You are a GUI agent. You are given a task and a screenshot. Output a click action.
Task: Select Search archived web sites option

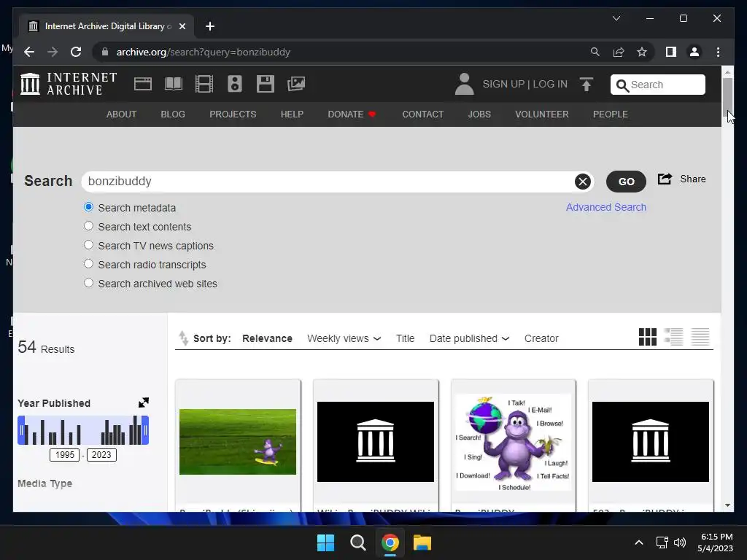coord(88,283)
